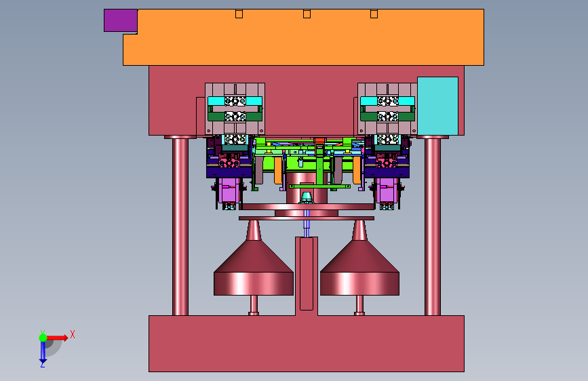This screenshot has height=381, width=588.
Task: Select the right vertical support column
Action: click(433, 226)
